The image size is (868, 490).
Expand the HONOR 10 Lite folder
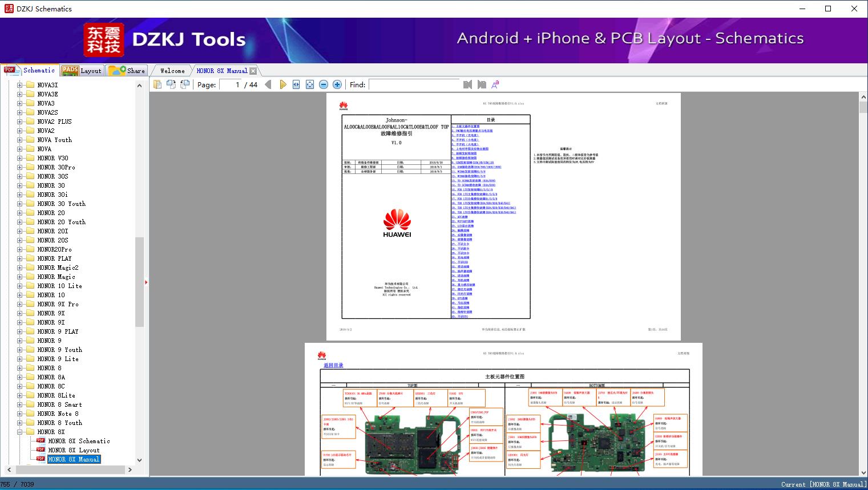(x=20, y=286)
